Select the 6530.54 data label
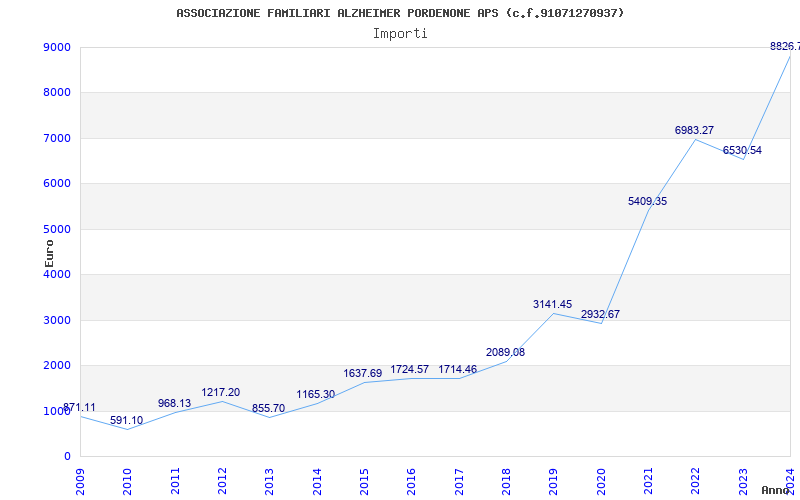Viewport: 800px width, 500px height. [742, 151]
